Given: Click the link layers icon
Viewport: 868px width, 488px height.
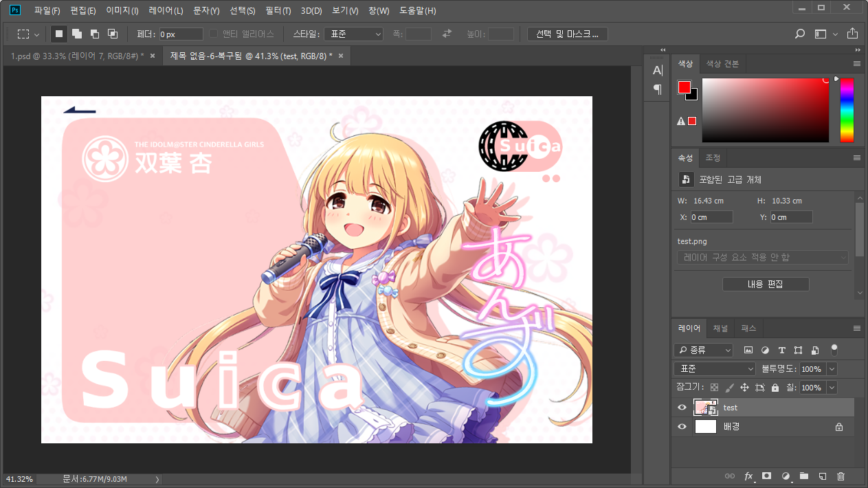Looking at the screenshot, I should point(730,476).
